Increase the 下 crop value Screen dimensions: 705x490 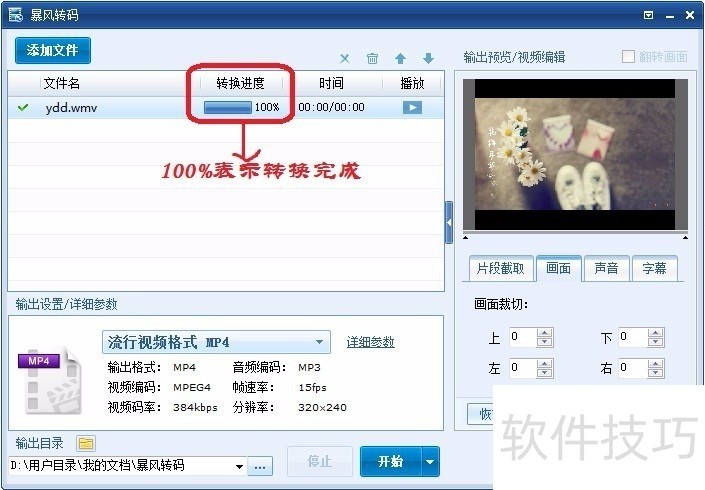coord(656,333)
